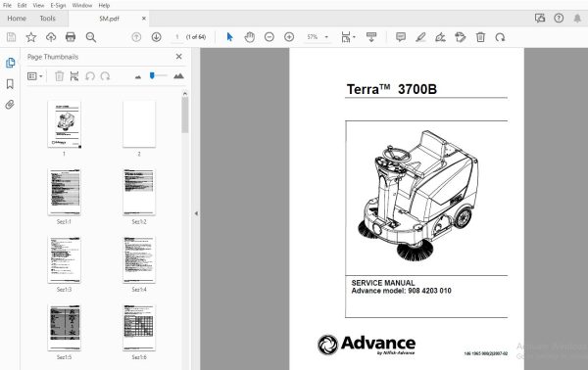588x370 pixels.
Task: Open the help question mark icon
Action: pos(559,18)
